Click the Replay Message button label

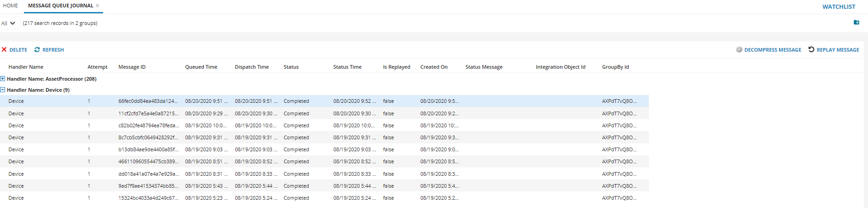pyautogui.click(x=838, y=50)
